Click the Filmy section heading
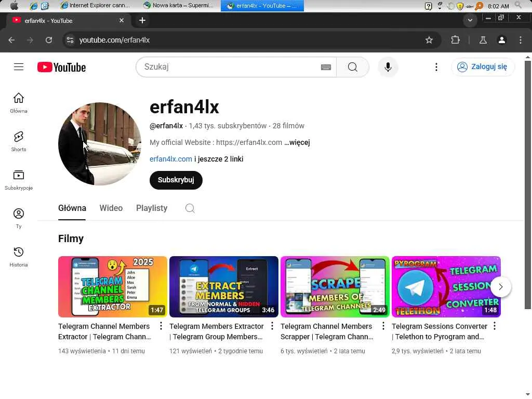The height and width of the screenshot is (399, 532). coord(71,239)
